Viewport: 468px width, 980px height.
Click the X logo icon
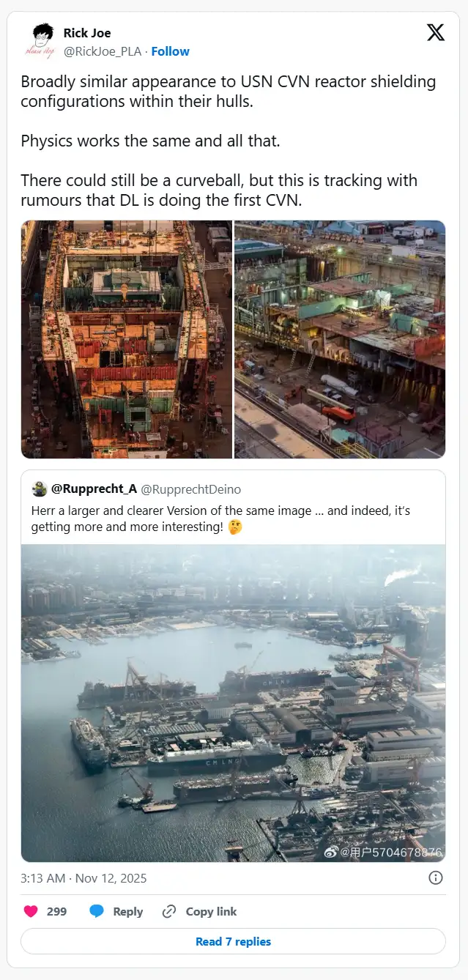pyautogui.click(x=435, y=33)
